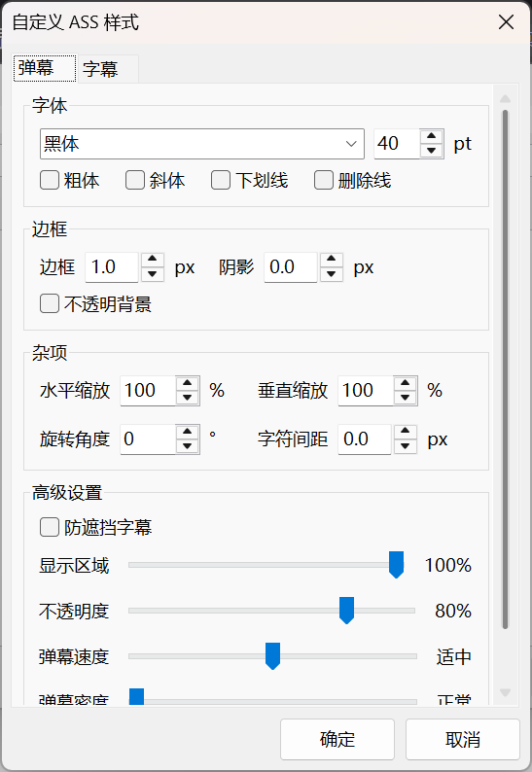
Task: Increase 水平缩放 with up arrow
Action: point(187,383)
